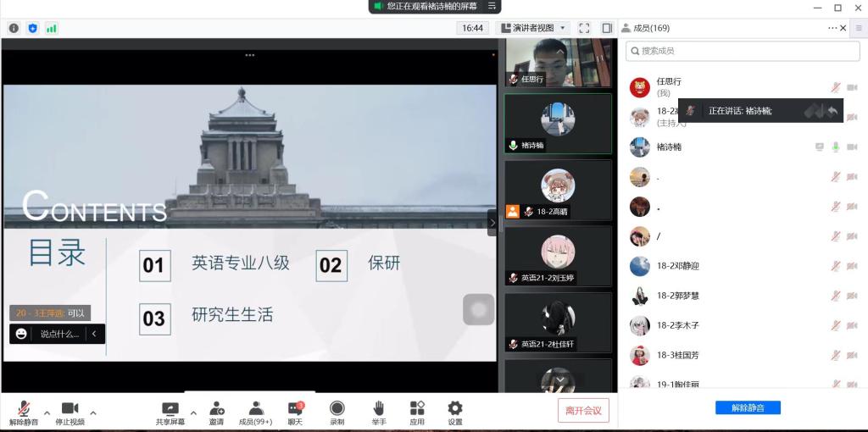The image size is (868, 432).
Task: Open the 应用 apps icon
Action: (x=417, y=409)
